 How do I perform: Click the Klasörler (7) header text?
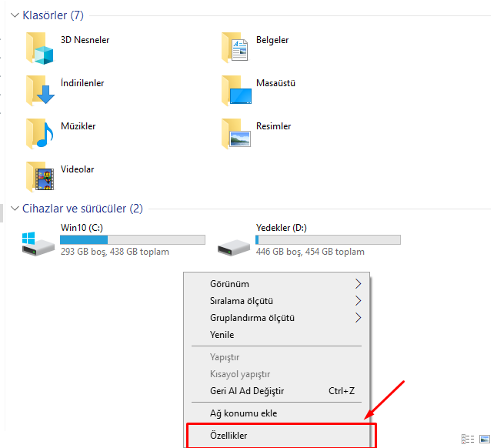(x=53, y=15)
